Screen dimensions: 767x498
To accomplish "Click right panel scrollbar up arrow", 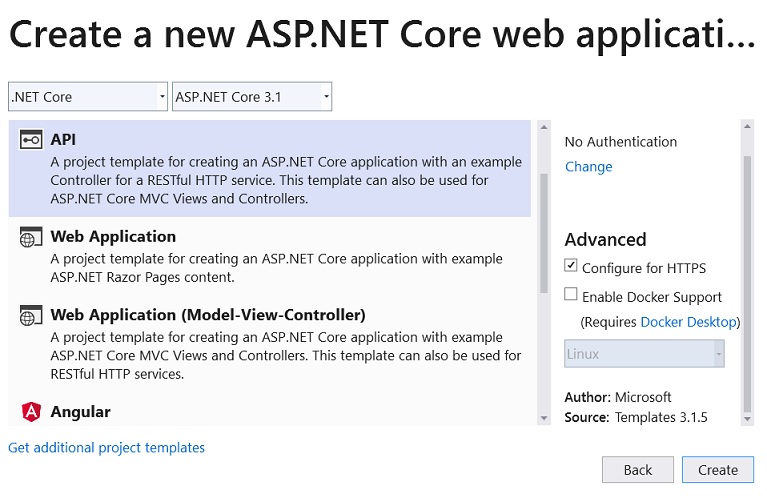I will point(747,126).
